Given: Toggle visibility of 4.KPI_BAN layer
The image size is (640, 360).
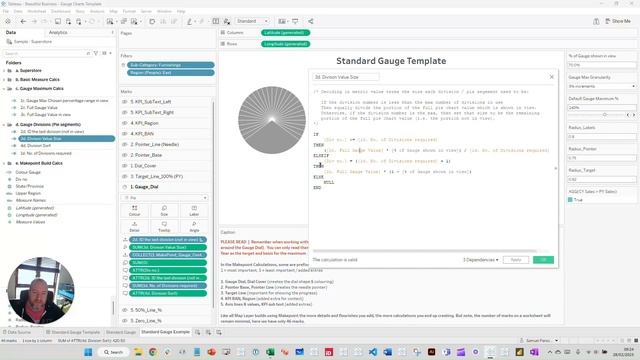Looking at the screenshot, I should (x=125, y=133).
